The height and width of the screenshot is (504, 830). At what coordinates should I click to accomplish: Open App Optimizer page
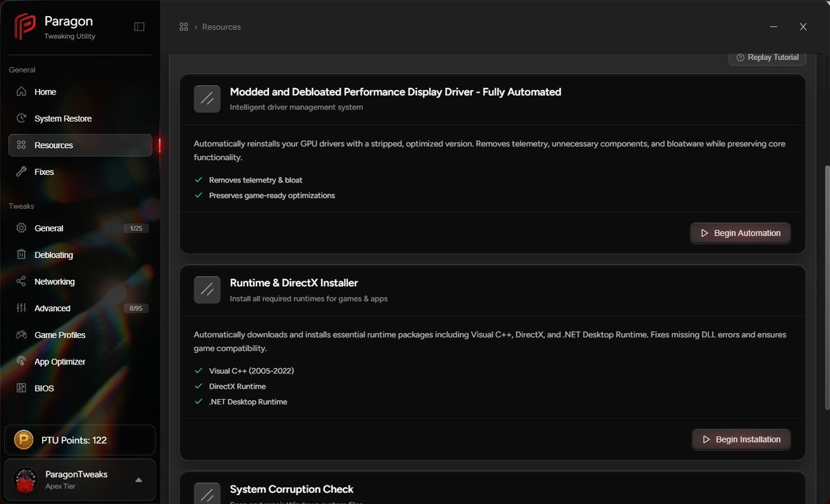coord(80,362)
